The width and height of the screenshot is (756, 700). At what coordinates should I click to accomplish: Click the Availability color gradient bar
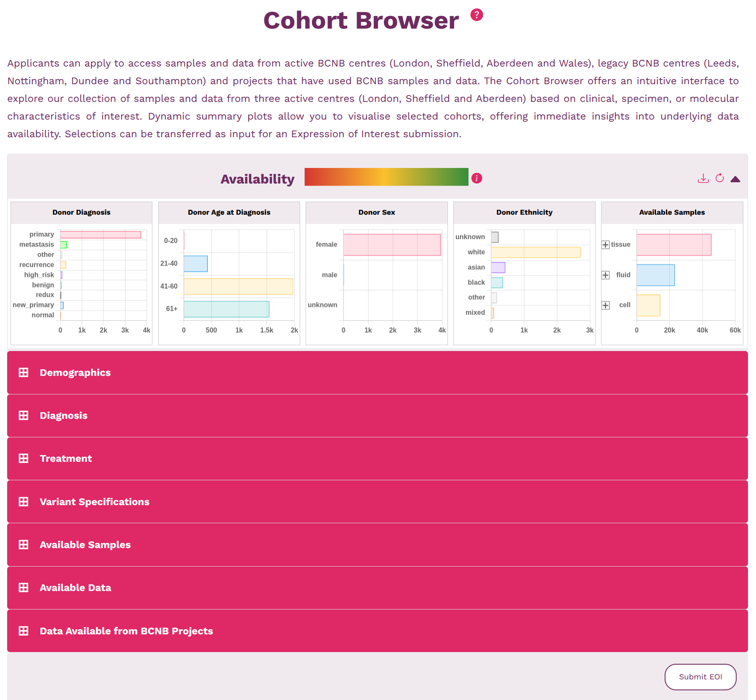tap(386, 176)
